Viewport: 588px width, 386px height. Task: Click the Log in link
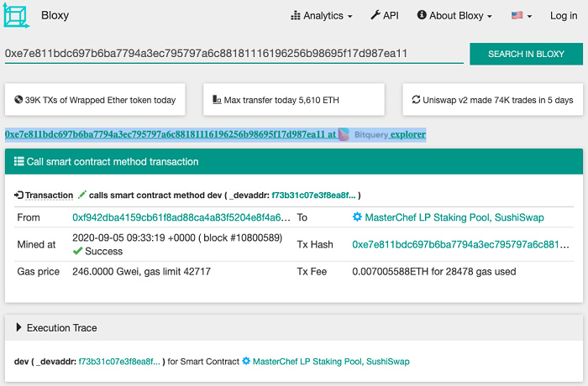coord(564,16)
